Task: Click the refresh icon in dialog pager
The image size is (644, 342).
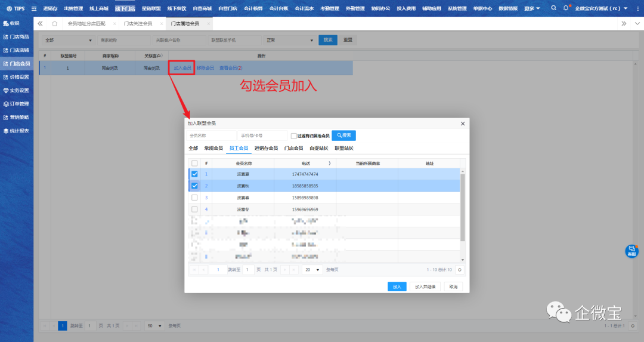Action: click(460, 270)
